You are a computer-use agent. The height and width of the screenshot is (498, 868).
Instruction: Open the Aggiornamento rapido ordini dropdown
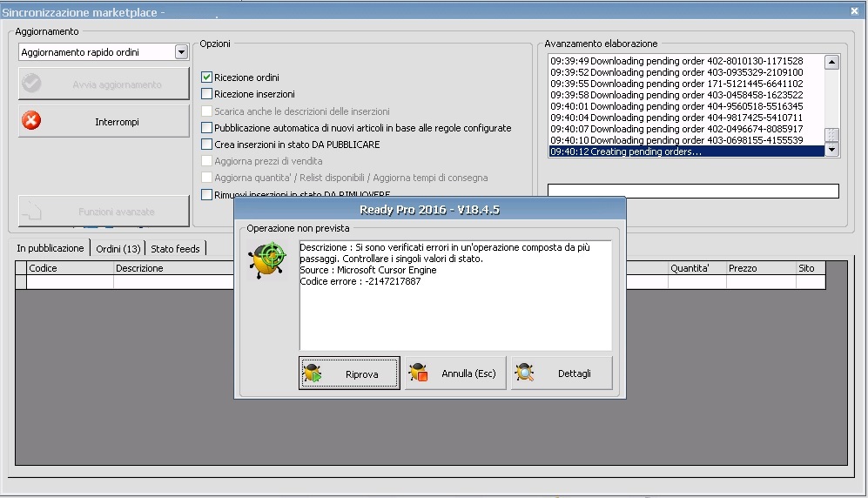(x=181, y=52)
